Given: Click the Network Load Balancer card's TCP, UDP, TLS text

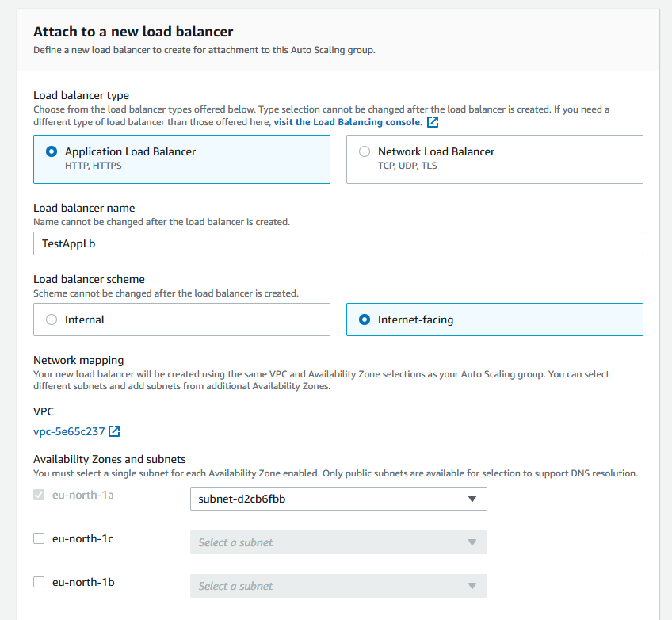Looking at the screenshot, I should point(408,166).
